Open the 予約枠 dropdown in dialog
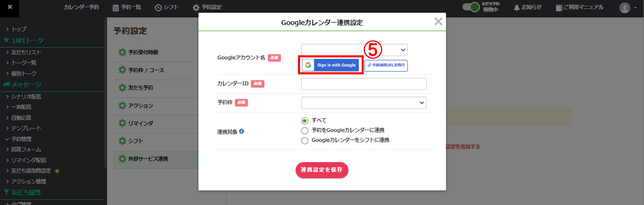The image size is (644, 205). tap(364, 103)
